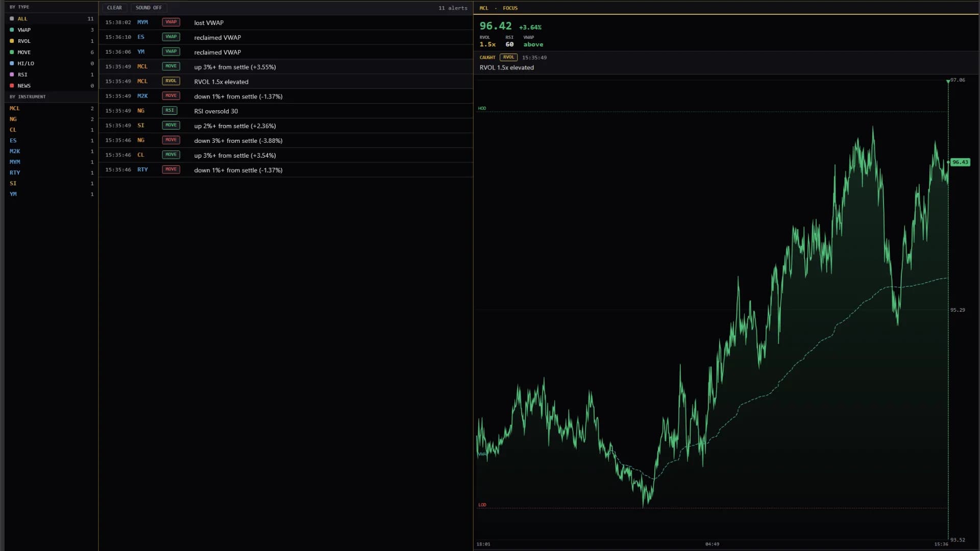980x551 pixels.
Task: Open SI up 2%+ from settle alert
Action: (286, 126)
